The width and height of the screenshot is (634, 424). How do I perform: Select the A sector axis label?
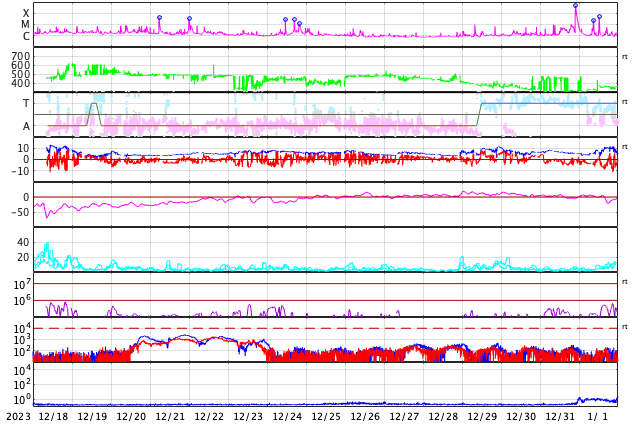click(26, 127)
